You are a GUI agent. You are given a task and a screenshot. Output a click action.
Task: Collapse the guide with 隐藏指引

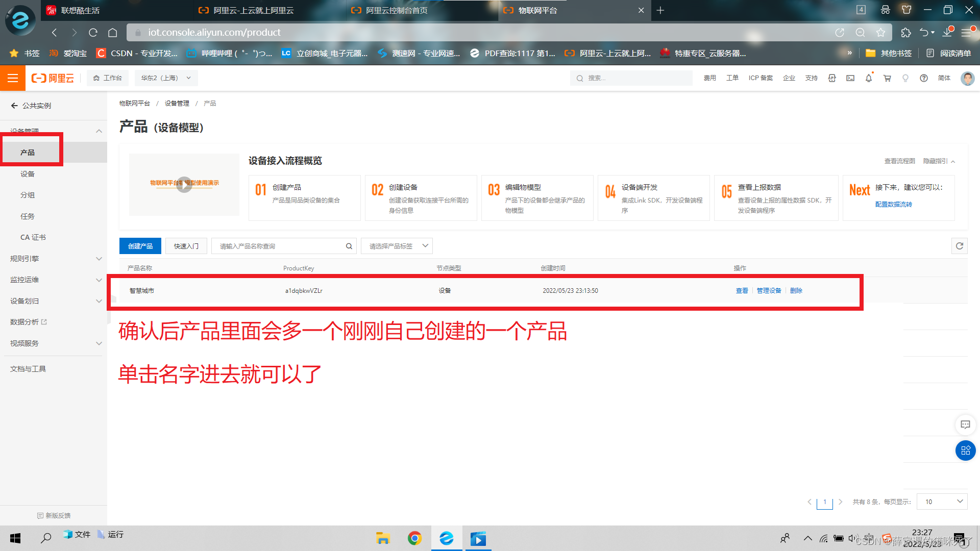939,161
